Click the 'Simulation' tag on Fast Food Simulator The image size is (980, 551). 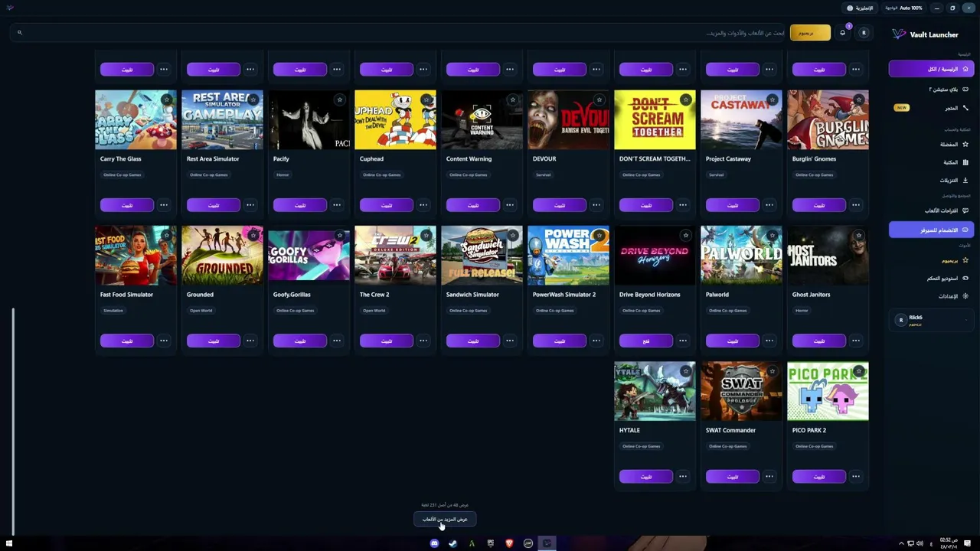[x=113, y=311]
